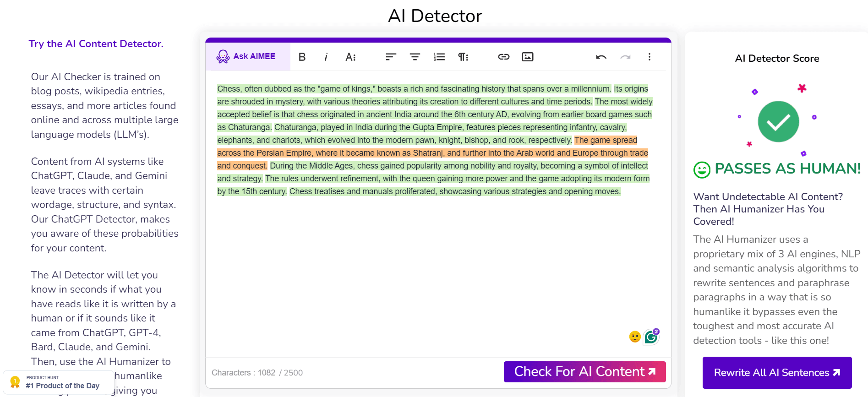Open the Grammarly extension badge

(651, 337)
